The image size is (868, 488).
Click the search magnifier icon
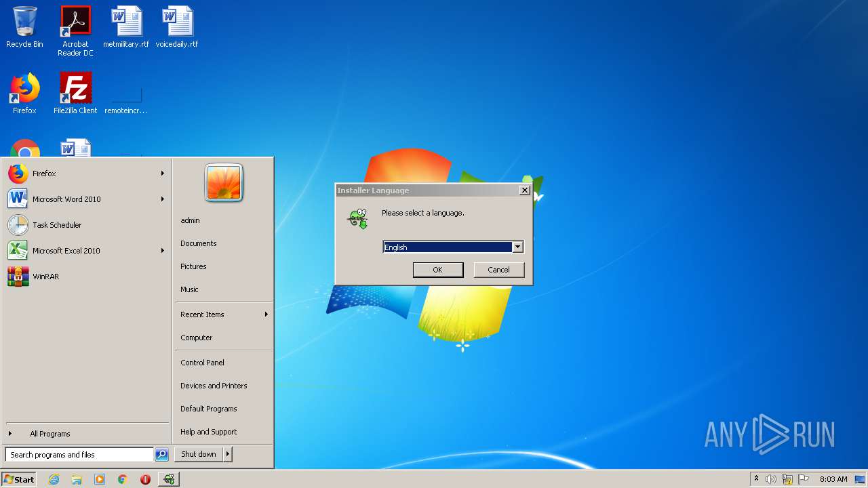(x=161, y=455)
